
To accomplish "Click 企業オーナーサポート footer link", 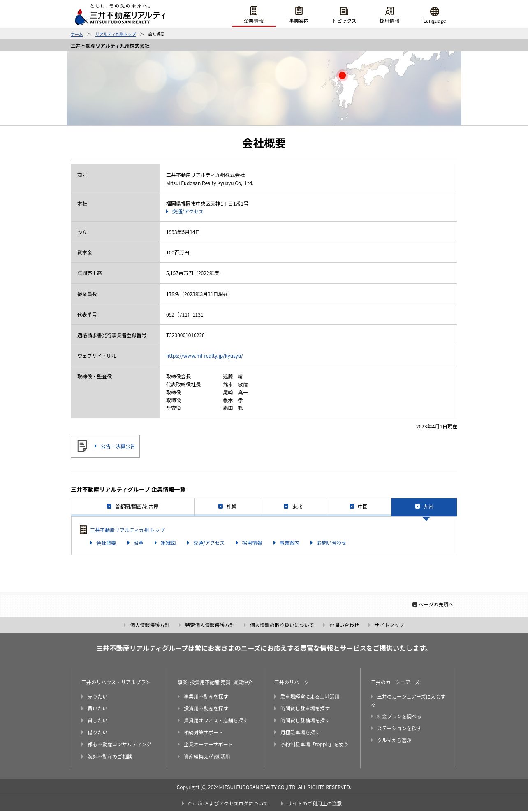I will [x=208, y=744].
